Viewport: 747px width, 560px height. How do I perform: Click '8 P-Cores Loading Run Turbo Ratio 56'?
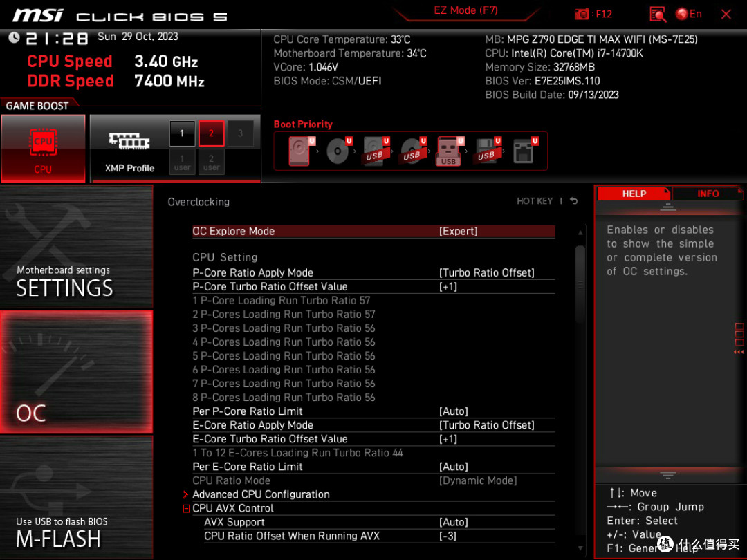[284, 398]
